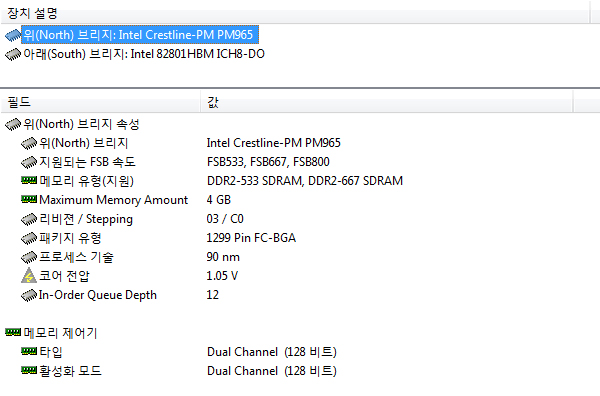Click the Dual Channel value in 타입 row
This screenshot has height=396, width=600.
(271, 352)
